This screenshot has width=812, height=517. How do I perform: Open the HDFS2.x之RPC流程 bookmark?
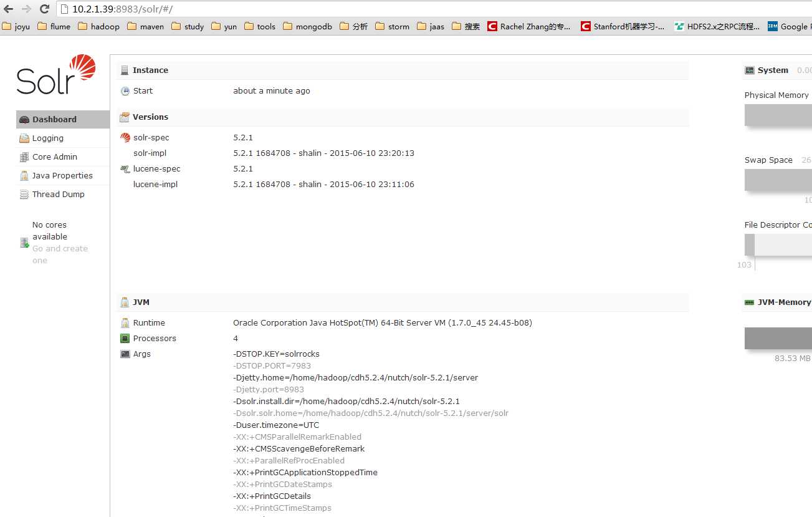[x=717, y=26]
